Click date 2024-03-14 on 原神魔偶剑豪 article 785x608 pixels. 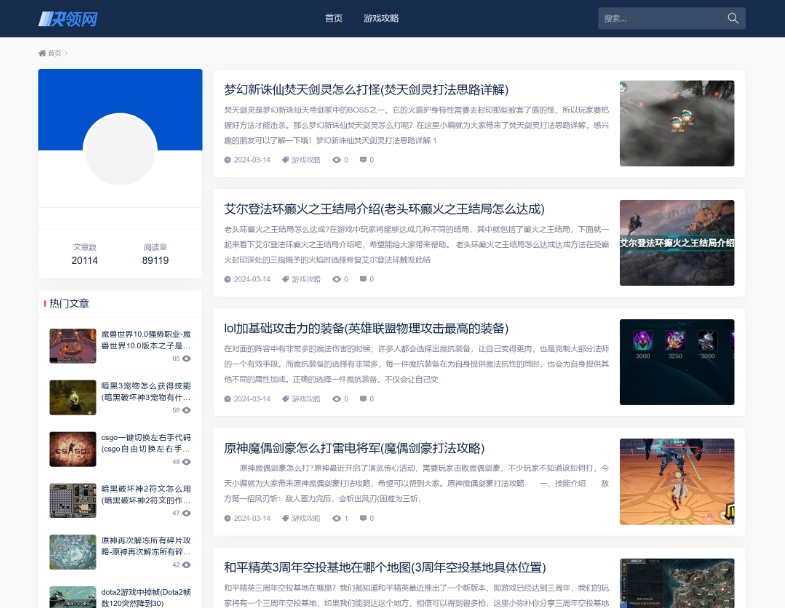[252, 518]
